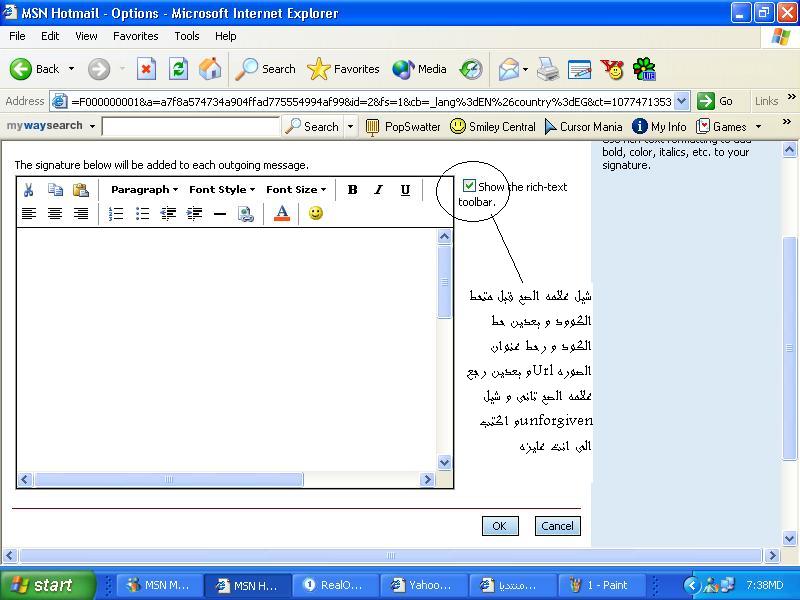The width and height of the screenshot is (800, 600).
Task: Click the Mail envelope icon
Action: 509,69
